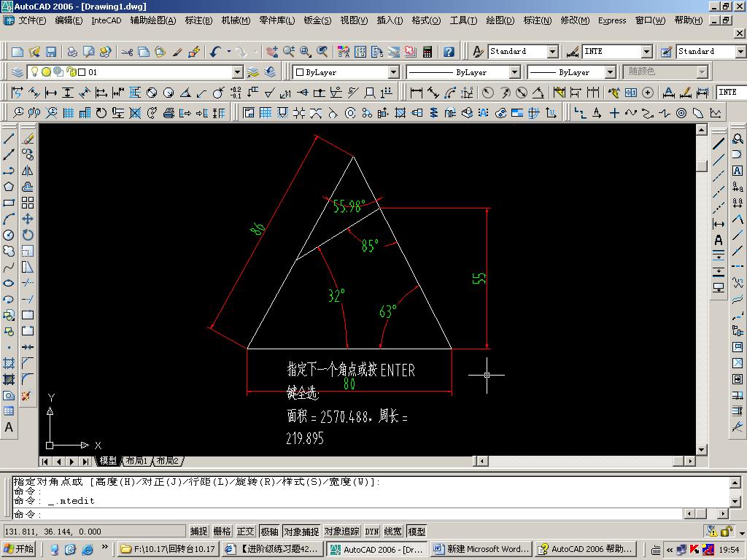
Task: Click the command line input field
Action: (348, 514)
